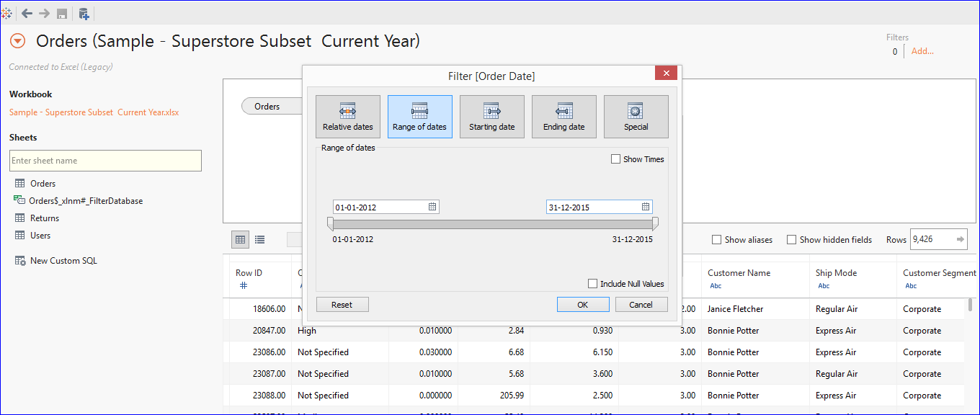
Task: Check Include Null Values
Action: 592,283
